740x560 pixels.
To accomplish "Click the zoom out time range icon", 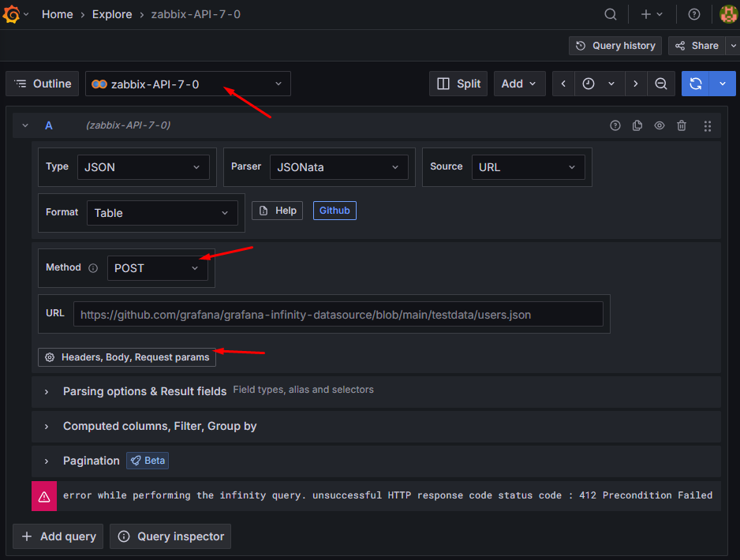I will pos(661,84).
